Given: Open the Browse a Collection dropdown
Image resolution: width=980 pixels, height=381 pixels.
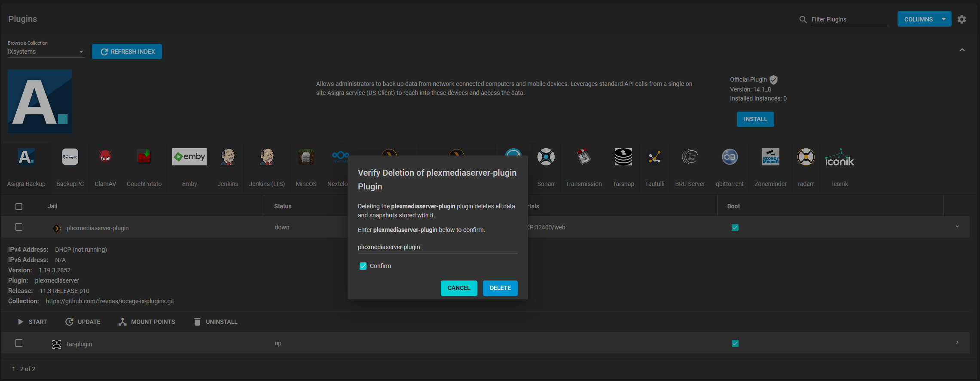Looking at the screenshot, I should (46, 52).
